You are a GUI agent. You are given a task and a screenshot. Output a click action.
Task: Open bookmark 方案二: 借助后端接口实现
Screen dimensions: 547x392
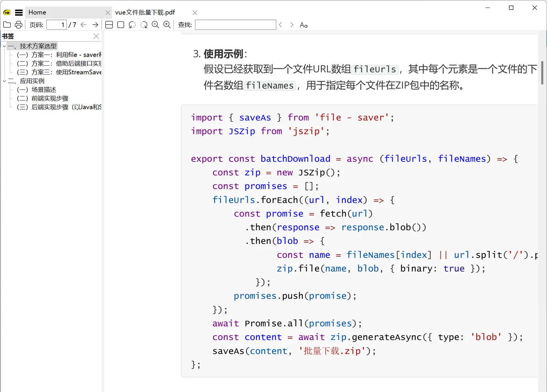(x=59, y=63)
